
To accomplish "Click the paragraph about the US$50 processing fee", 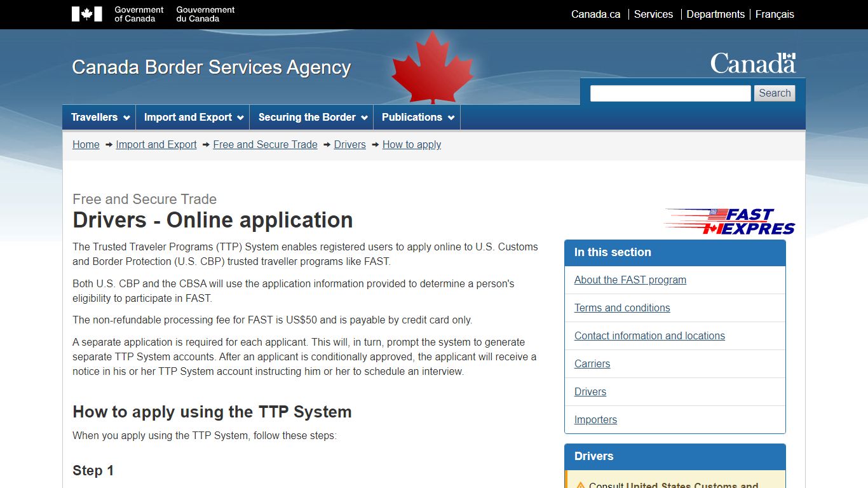I will [x=273, y=320].
